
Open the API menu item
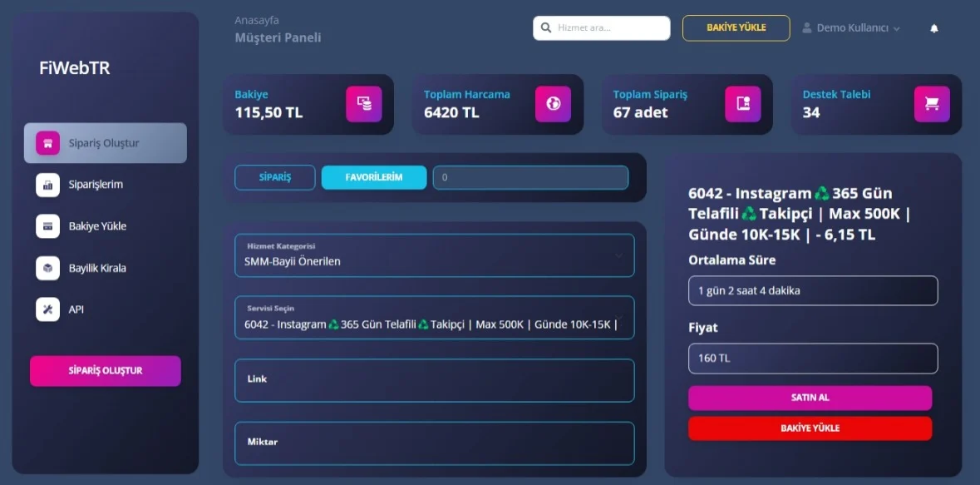[76, 309]
